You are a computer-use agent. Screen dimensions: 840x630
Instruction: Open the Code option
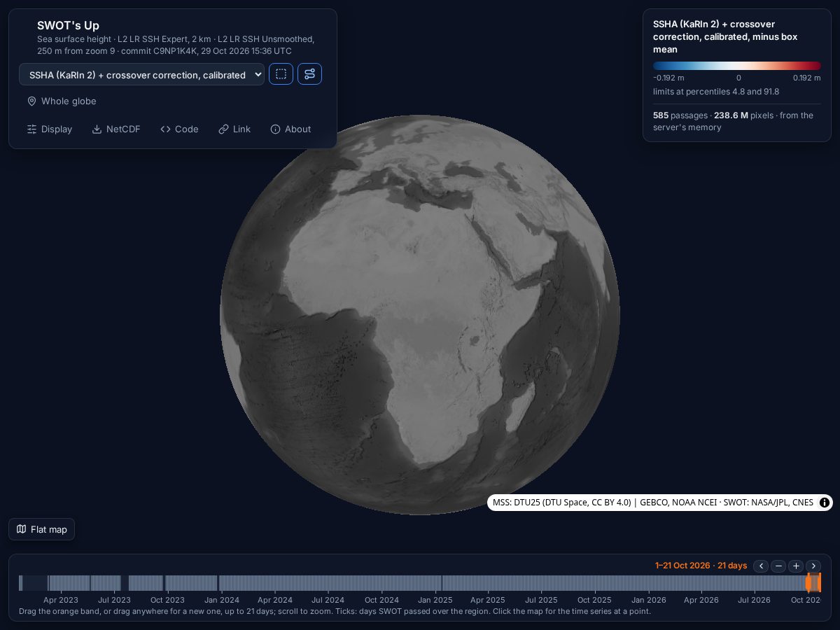(x=179, y=129)
